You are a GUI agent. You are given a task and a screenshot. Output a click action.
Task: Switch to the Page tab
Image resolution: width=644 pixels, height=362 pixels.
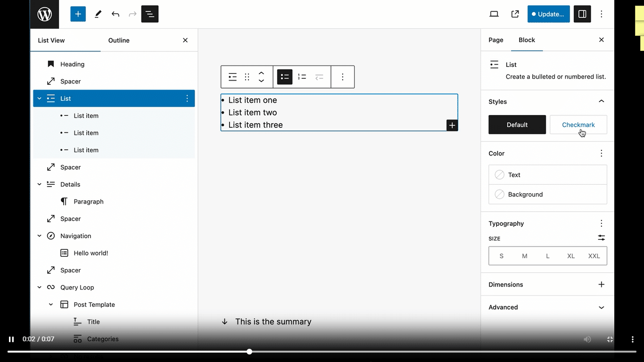[x=496, y=40]
